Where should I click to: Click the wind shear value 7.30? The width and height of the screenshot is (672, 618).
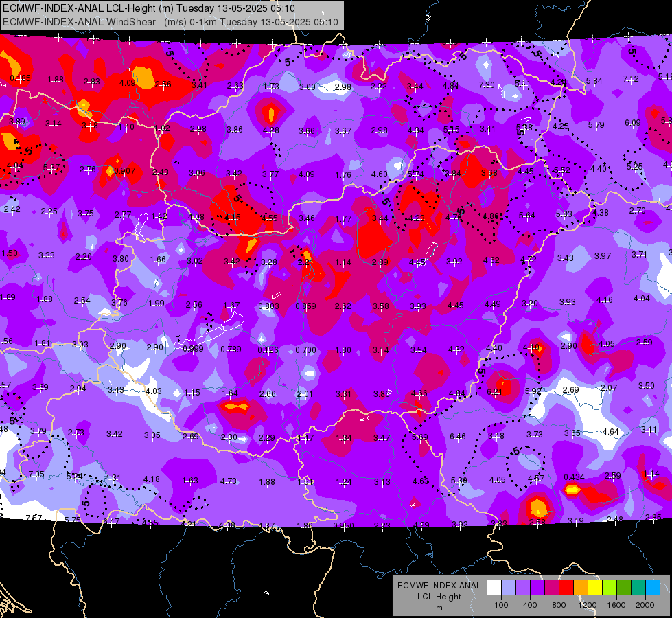(487, 85)
